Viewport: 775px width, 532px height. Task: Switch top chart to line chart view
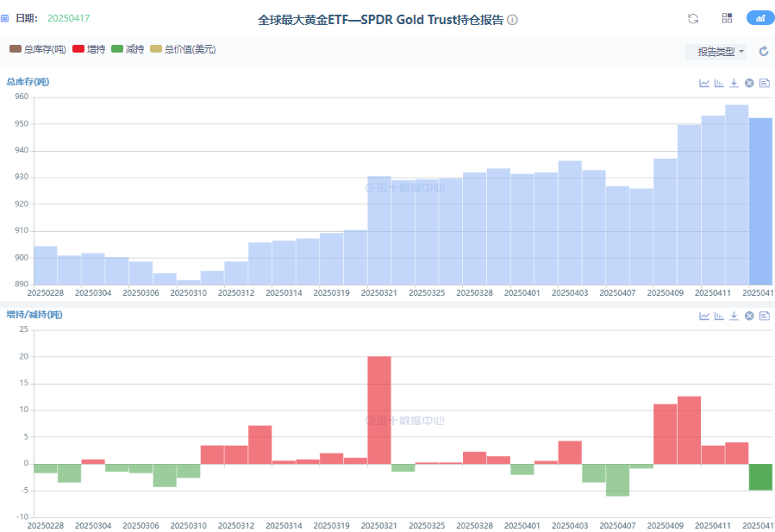pos(704,83)
